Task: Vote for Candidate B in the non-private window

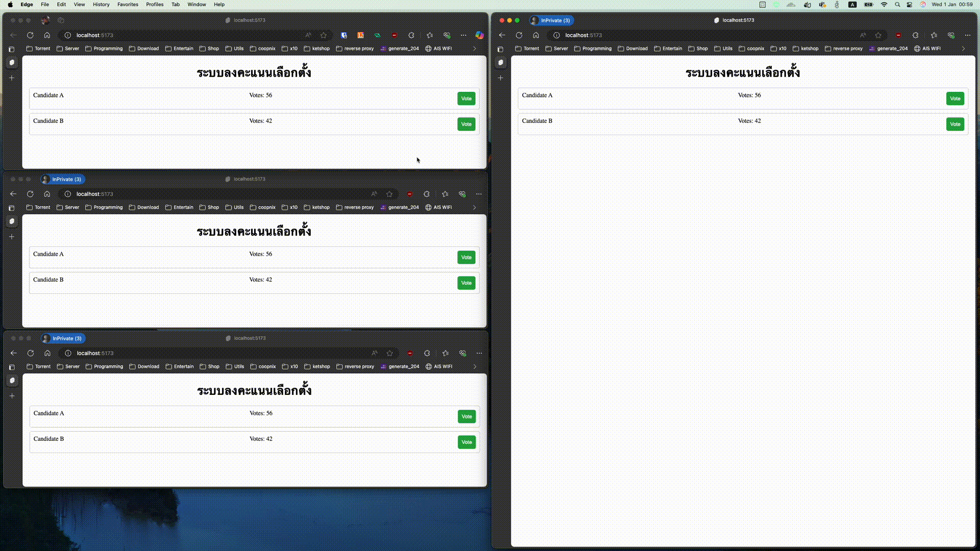Action: tap(466, 124)
